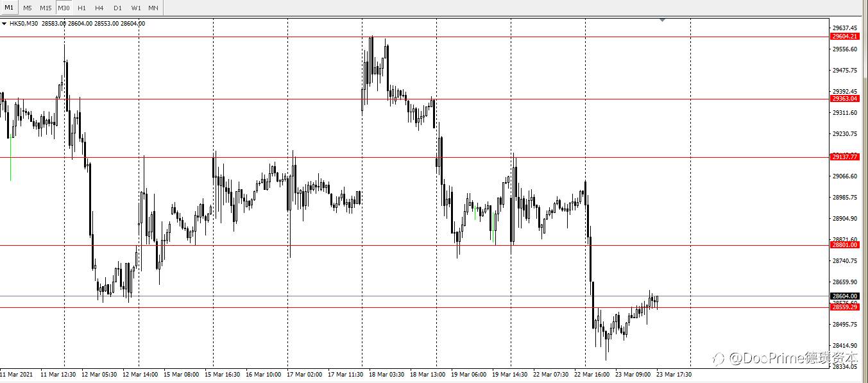Select the red 29363.04 price tag
The image size is (868, 383).
point(844,99)
